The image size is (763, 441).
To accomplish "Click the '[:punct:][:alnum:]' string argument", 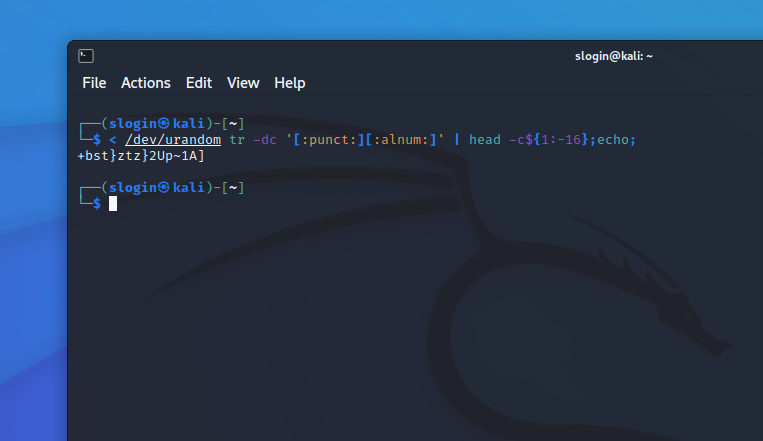I will (365, 140).
